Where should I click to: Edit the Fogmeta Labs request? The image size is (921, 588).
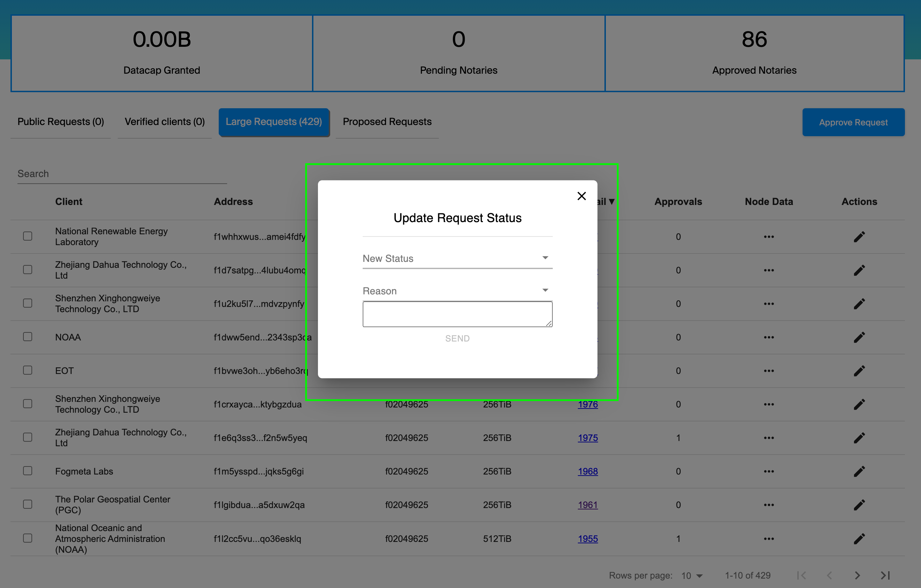(860, 471)
